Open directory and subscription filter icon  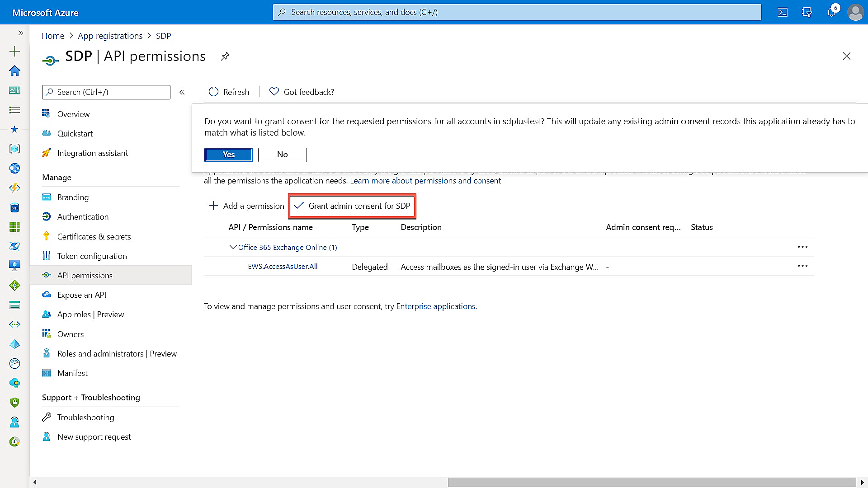(x=807, y=12)
